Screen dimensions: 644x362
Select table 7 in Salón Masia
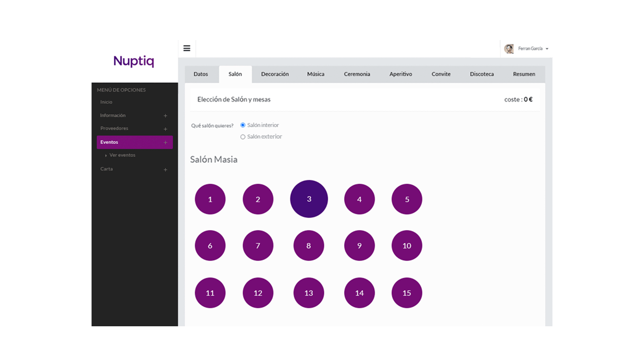click(x=258, y=245)
